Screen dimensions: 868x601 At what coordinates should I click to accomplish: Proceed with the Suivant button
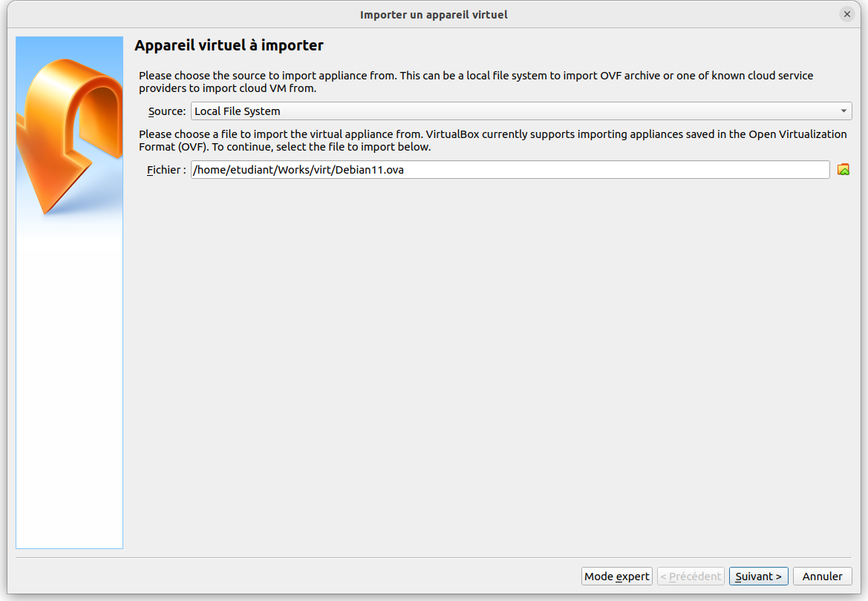pyautogui.click(x=758, y=577)
